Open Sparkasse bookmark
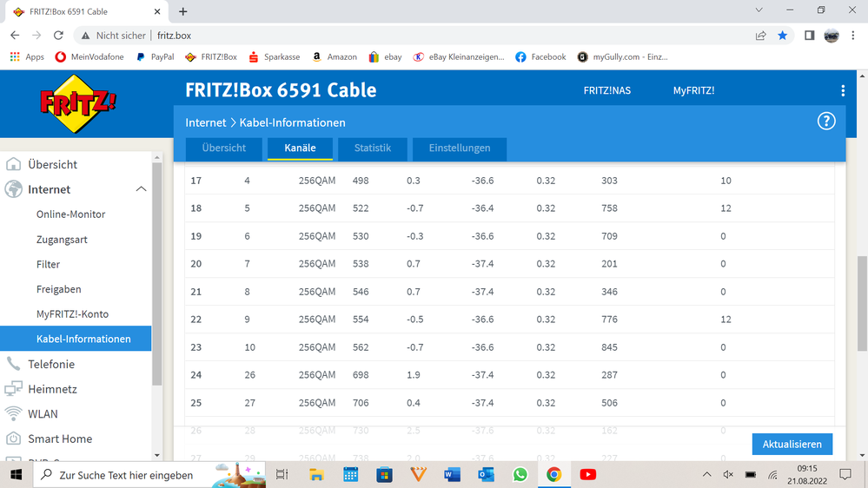Viewport: 868px width, 488px height. 274,57
